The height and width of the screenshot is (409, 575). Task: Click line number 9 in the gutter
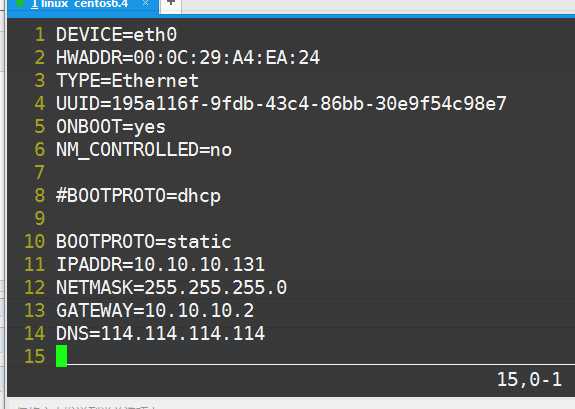coord(40,219)
